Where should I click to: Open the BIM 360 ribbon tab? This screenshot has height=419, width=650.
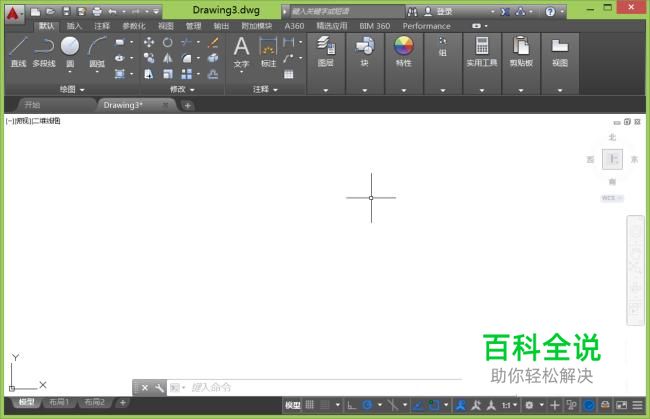[x=376, y=26]
